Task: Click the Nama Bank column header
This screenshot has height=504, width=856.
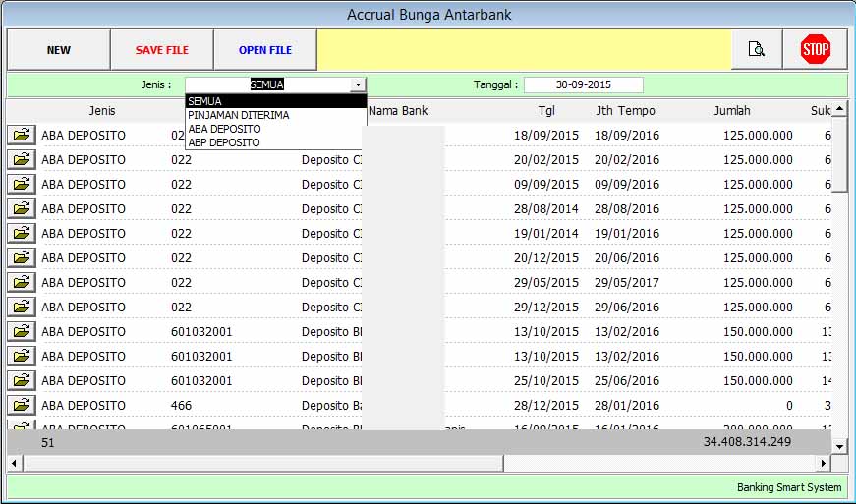Action: (398, 111)
